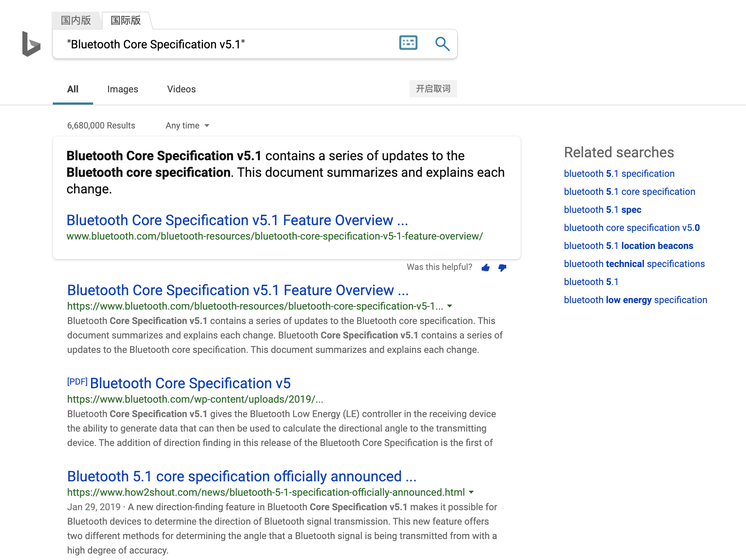
Task: Open Bluetooth 5.1 core specification officially announced result
Action: click(x=242, y=476)
